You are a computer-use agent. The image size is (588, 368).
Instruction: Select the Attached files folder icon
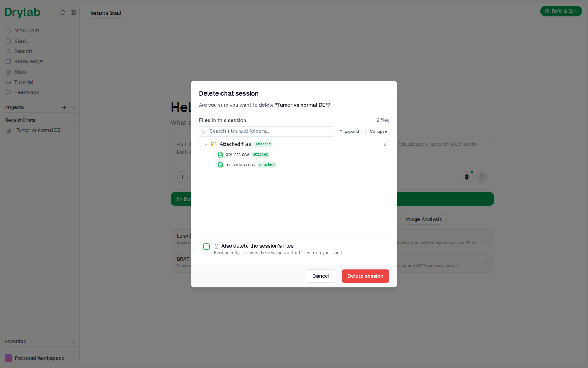click(214, 144)
